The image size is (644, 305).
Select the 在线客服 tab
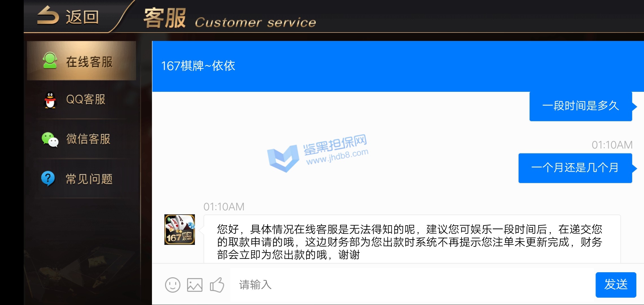point(81,61)
